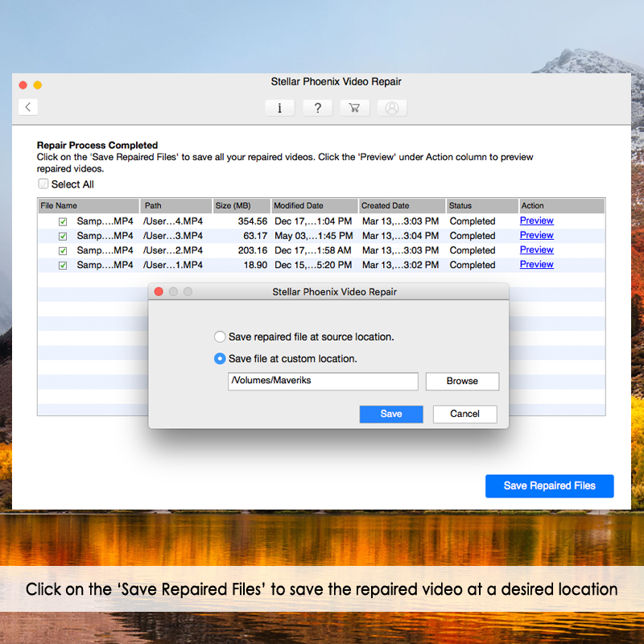This screenshot has height=644, width=644.
Task: Preview the 203.16 MB video
Action: click(x=536, y=250)
